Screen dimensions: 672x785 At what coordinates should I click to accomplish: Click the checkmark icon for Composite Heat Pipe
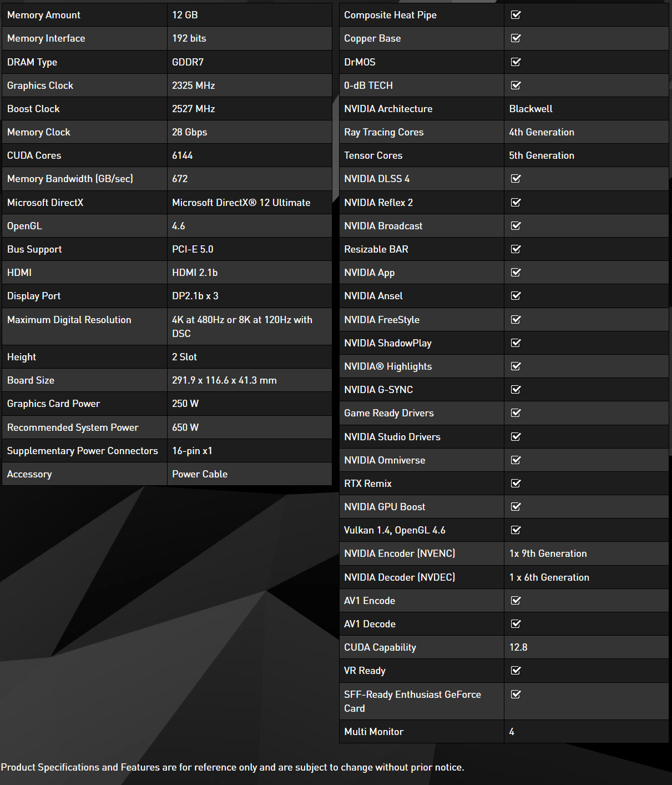coord(516,15)
